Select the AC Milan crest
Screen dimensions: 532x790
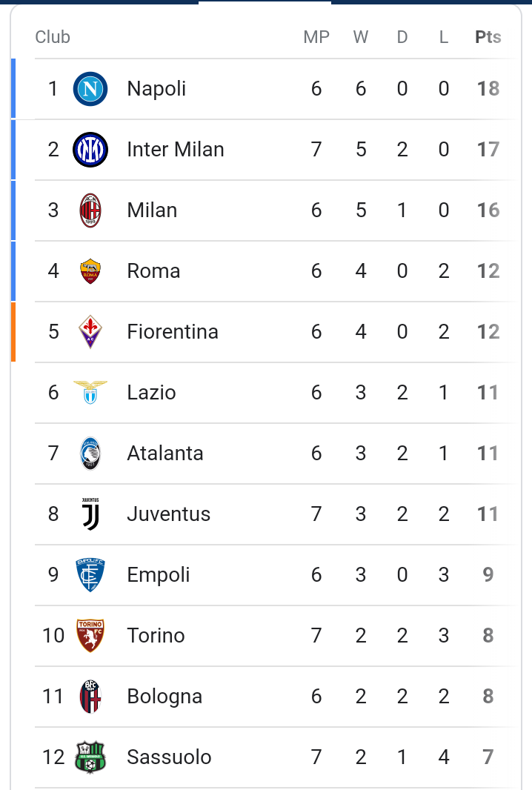point(90,210)
